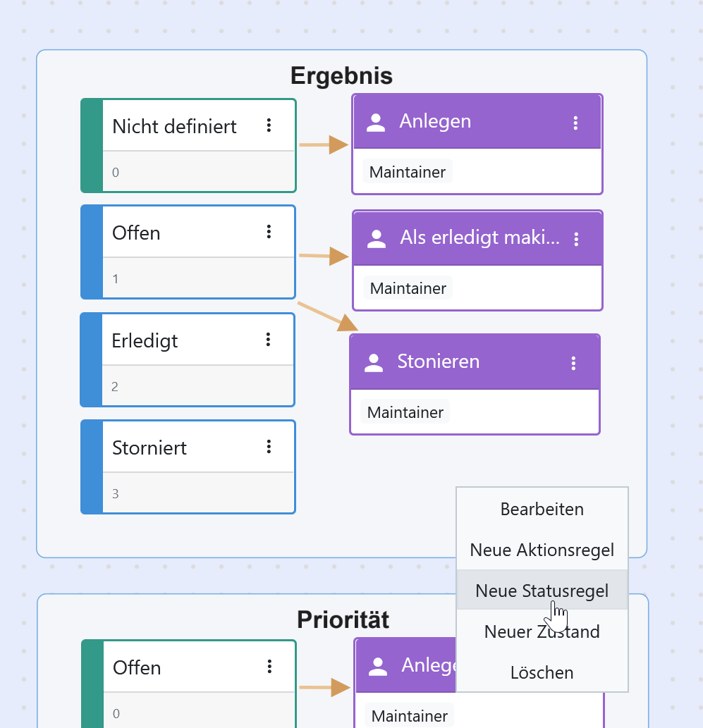Image resolution: width=703 pixels, height=728 pixels.
Task: Open kebab menu of Offen state in Priorität
Action: point(269,666)
